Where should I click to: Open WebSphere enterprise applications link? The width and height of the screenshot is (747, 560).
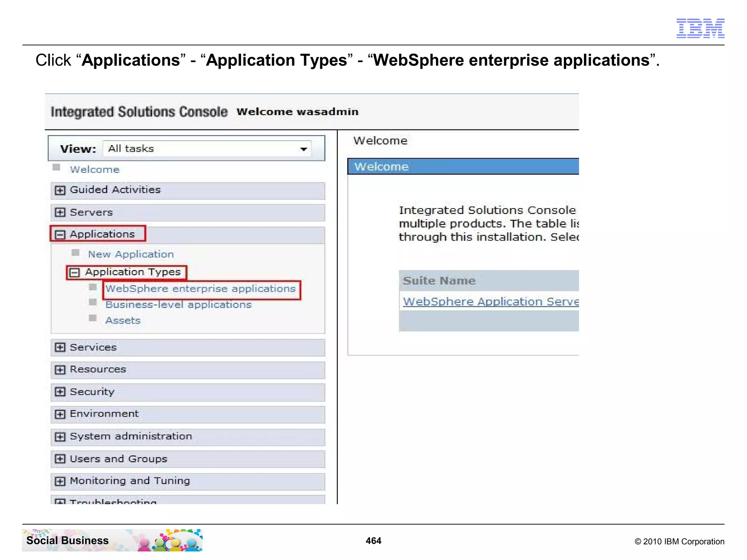pyautogui.click(x=201, y=289)
